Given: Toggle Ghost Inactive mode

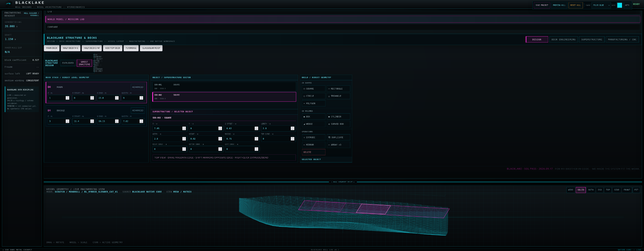Looking at the screenshot, I should coord(84,63).
